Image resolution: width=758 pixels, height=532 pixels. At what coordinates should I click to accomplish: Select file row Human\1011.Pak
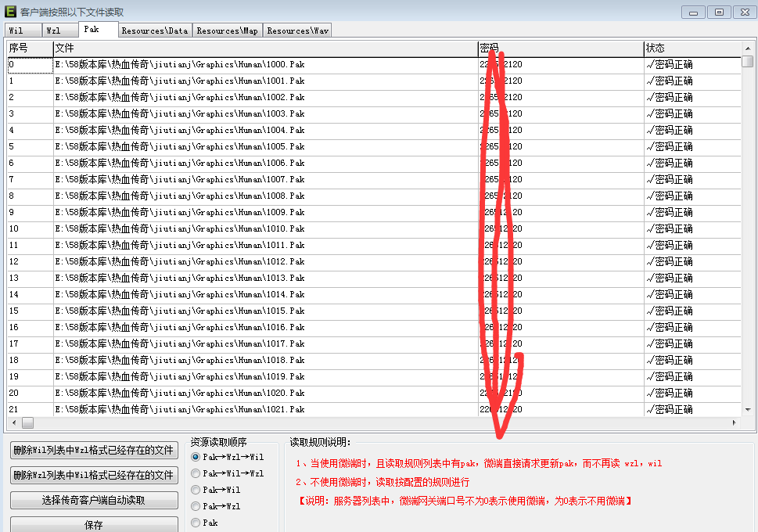pyautogui.click(x=374, y=246)
